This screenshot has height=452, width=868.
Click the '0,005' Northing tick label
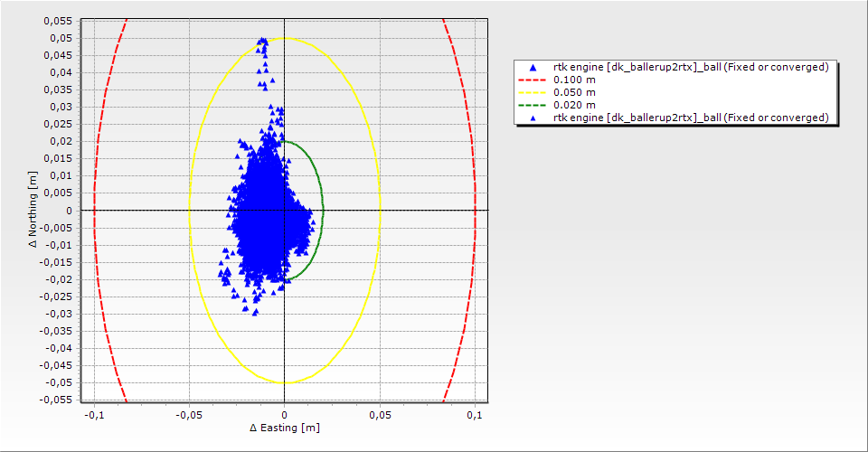58,193
